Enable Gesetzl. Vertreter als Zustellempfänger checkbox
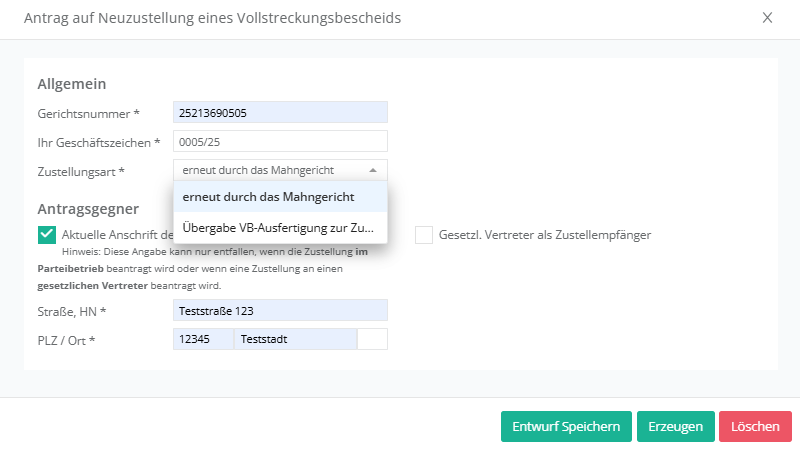 point(424,235)
